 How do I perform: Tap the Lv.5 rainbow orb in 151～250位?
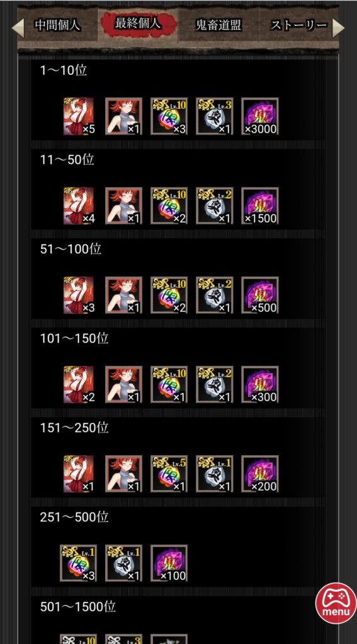(169, 474)
